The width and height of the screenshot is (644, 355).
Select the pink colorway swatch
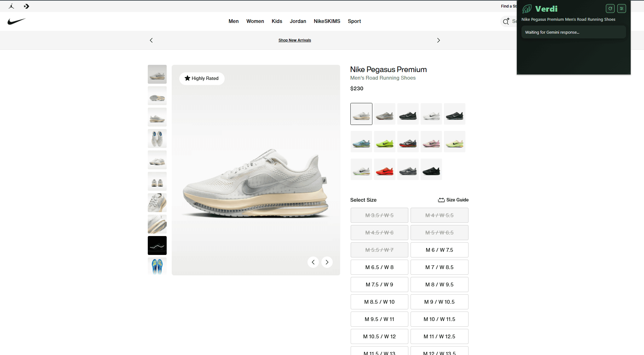pos(431,142)
